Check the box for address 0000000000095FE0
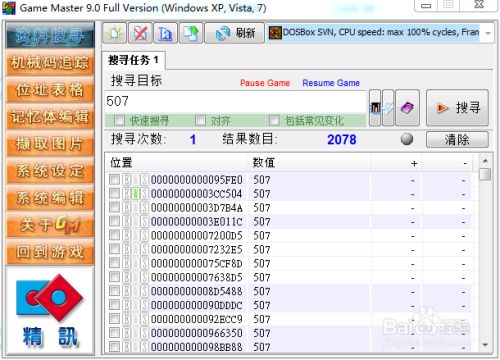Image resolution: width=500 pixels, height=360 pixels. [114, 180]
